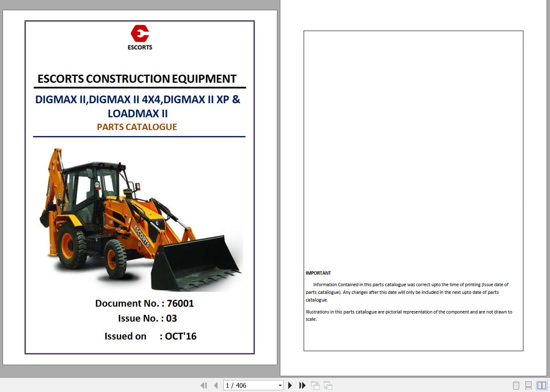Jump to the last page
550x392 pixels.
(302, 385)
